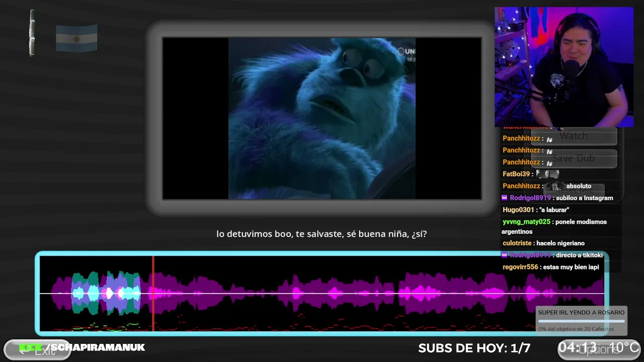Click the microphone icon beside the flag
This screenshot has width=644, height=362.
point(32,33)
